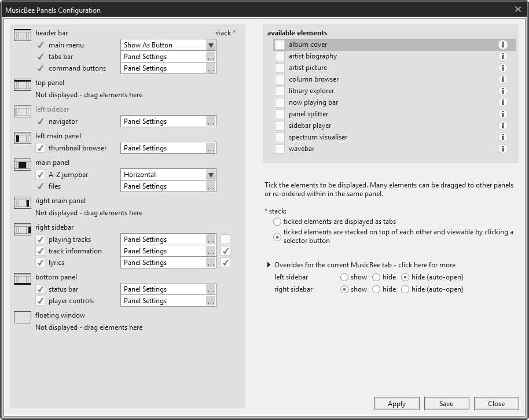Show info for spectrum visualiser element
The height and width of the screenshot is (420, 529).
(503, 137)
